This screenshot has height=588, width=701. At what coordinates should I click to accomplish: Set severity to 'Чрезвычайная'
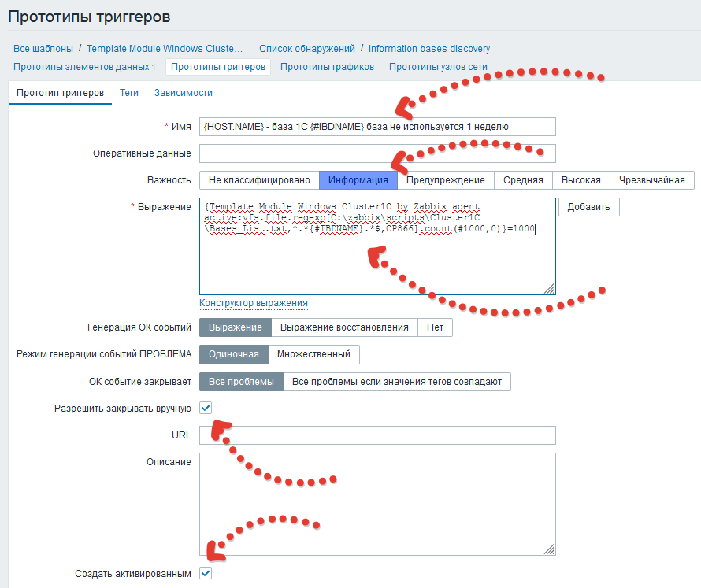(x=652, y=180)
